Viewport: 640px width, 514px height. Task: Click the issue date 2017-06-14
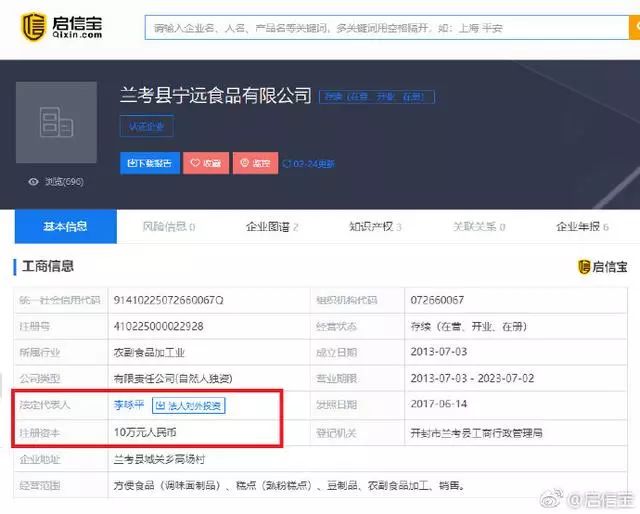click(x=439, y=404)
